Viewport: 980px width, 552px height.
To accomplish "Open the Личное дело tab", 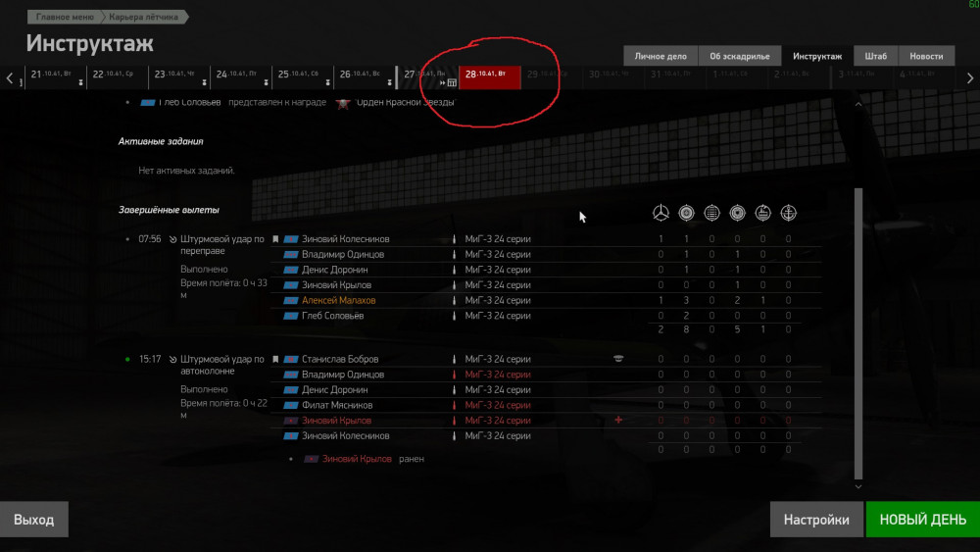I will (x=661, y=56).
